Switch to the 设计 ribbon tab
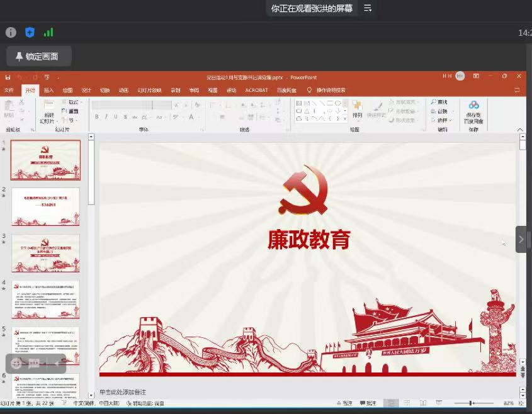Screen dimensions: 532x414 (x=86, y=90)
